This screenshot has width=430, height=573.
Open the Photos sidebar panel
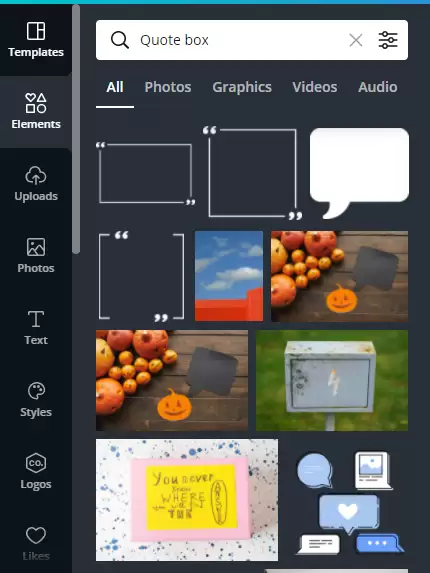tap(36, 255)
